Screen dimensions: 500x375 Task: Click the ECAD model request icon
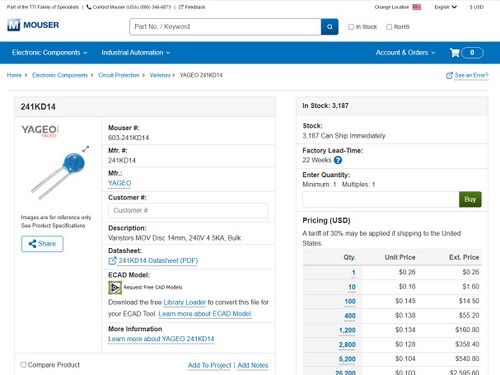point(115,287)
